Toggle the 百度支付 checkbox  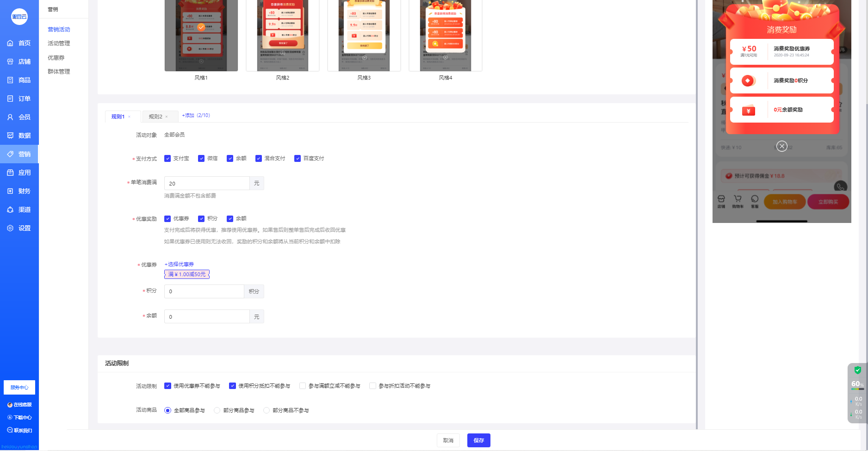[x=298, y=159]
